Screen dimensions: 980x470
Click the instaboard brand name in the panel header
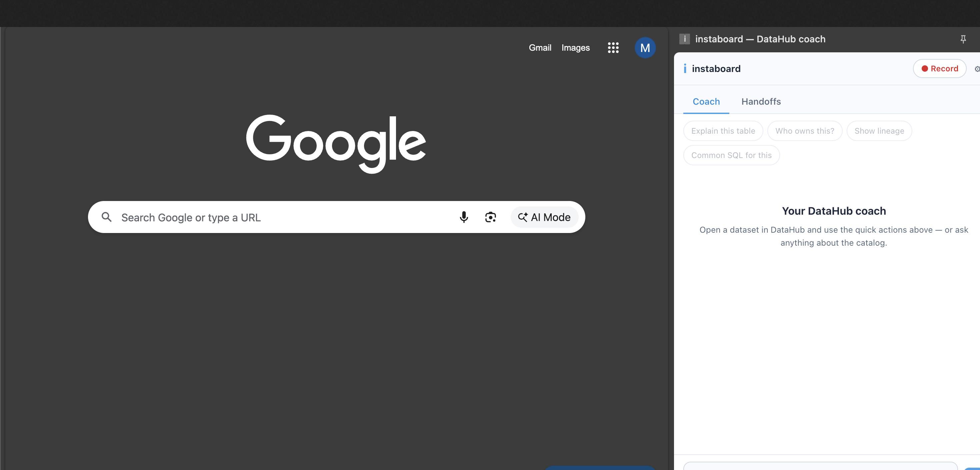pyautogui.click(x=716, y=69)
